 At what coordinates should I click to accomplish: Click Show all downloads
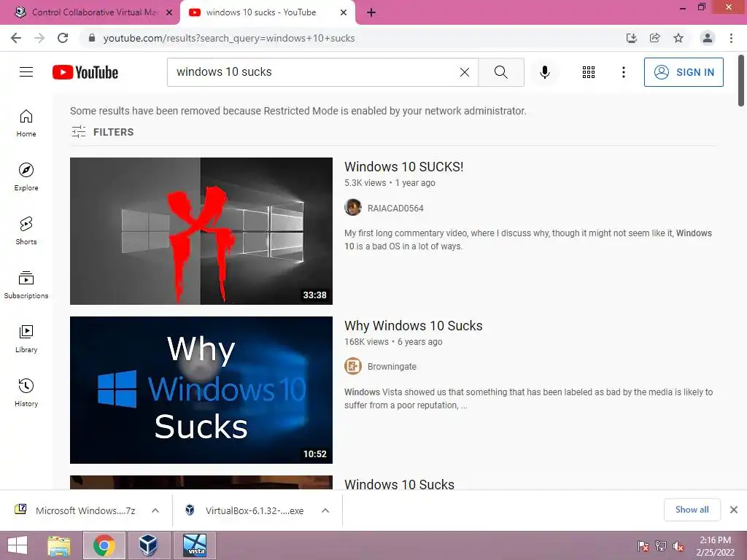coord(692,510)
